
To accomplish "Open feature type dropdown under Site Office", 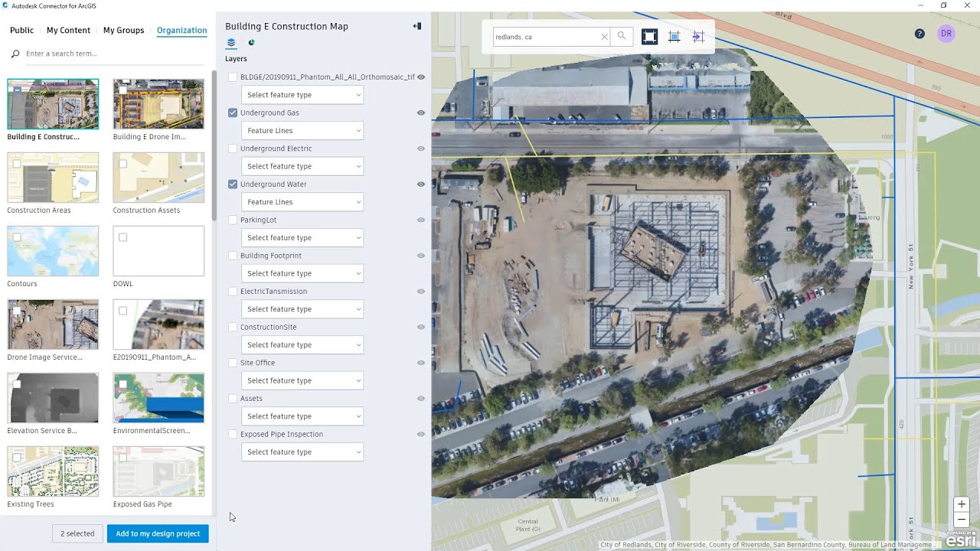I will tap(302, 380).
